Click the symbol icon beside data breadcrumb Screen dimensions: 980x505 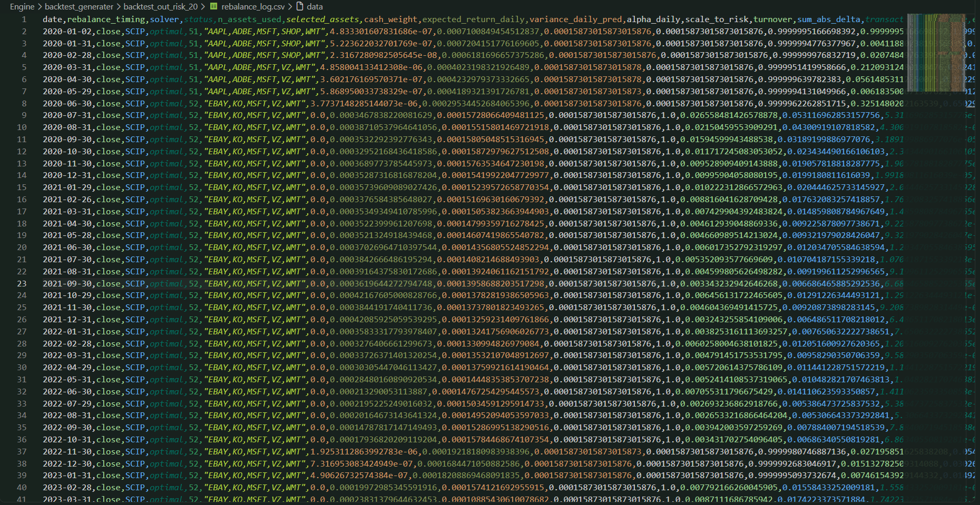(300, 6)
